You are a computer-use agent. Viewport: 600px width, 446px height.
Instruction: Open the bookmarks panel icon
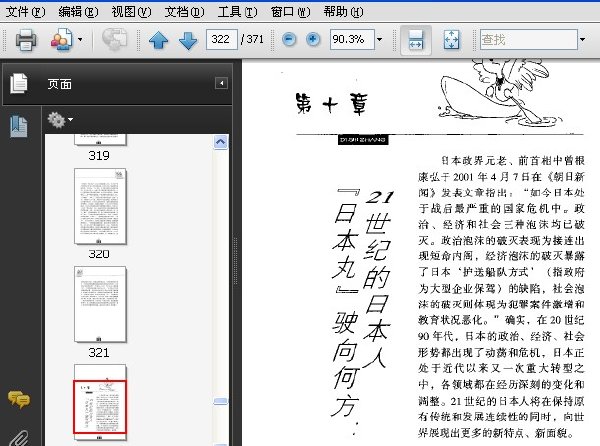point(19,126)
